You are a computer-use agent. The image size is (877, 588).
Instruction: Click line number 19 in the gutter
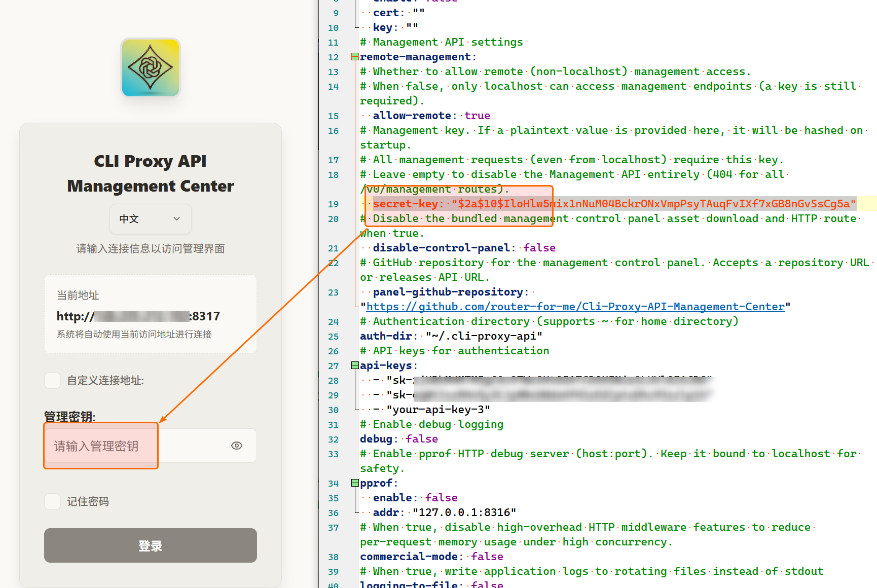click(x=333, y=204)
